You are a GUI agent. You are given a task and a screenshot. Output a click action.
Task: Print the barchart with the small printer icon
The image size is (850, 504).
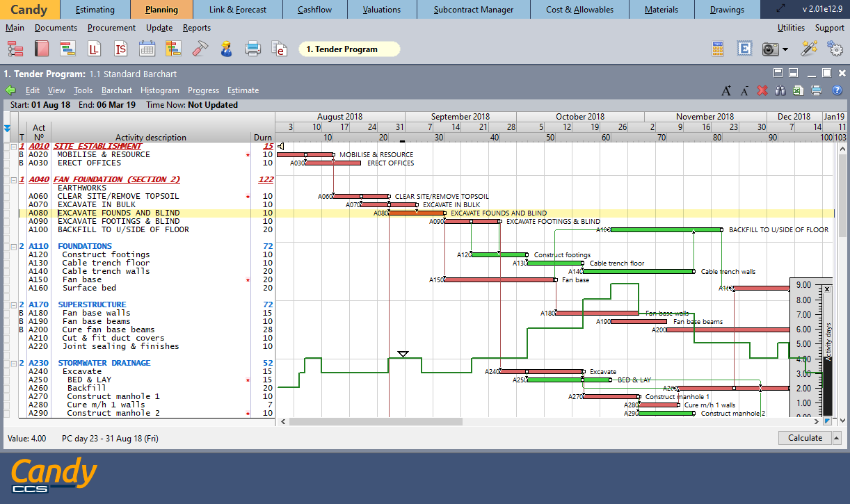[x=817, y=90]
